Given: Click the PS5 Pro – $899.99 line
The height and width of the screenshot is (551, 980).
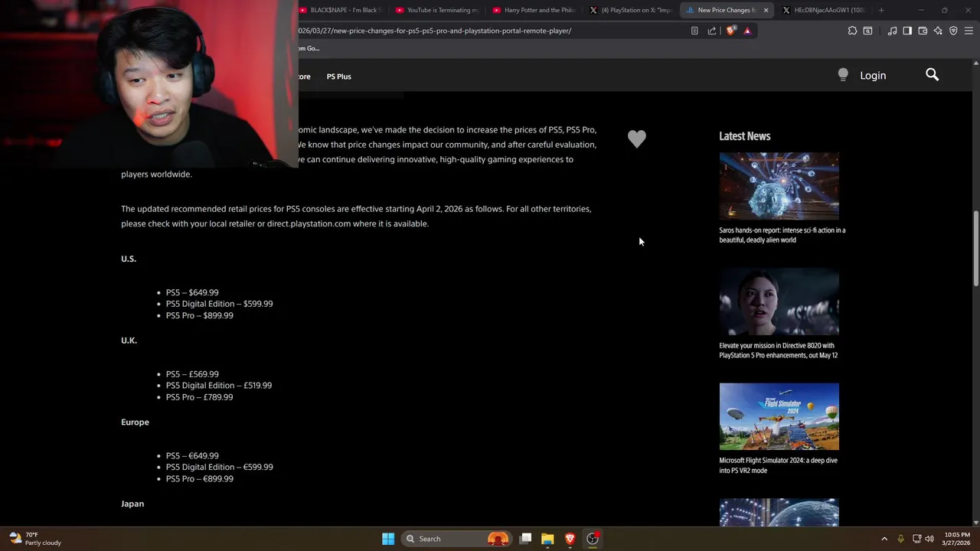Looking at the screenshot, I should [x=199, y=315].
